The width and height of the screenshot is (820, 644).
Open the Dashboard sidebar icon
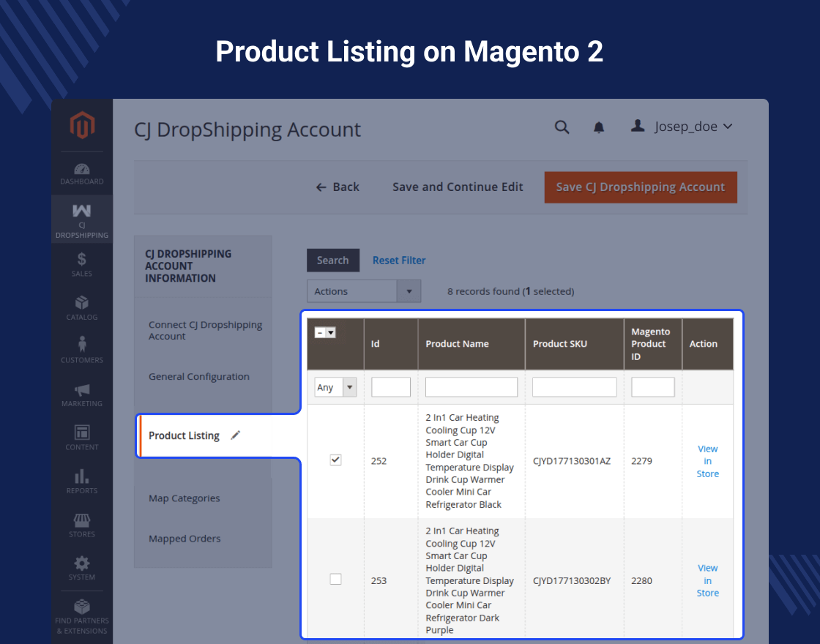coord(81,174)
